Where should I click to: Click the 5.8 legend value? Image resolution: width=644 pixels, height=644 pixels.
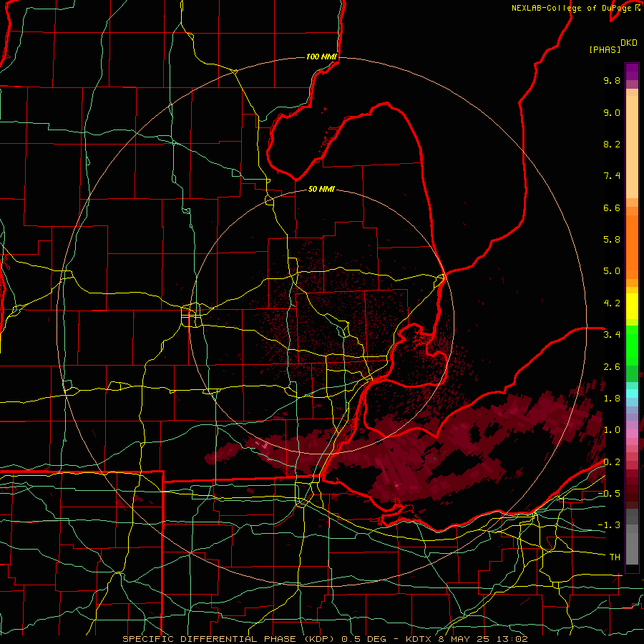(612, 240)
